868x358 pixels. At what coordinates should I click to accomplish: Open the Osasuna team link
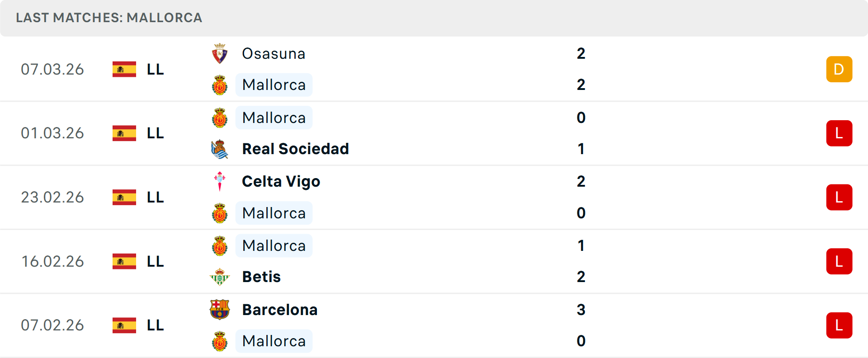pos(274,54)
